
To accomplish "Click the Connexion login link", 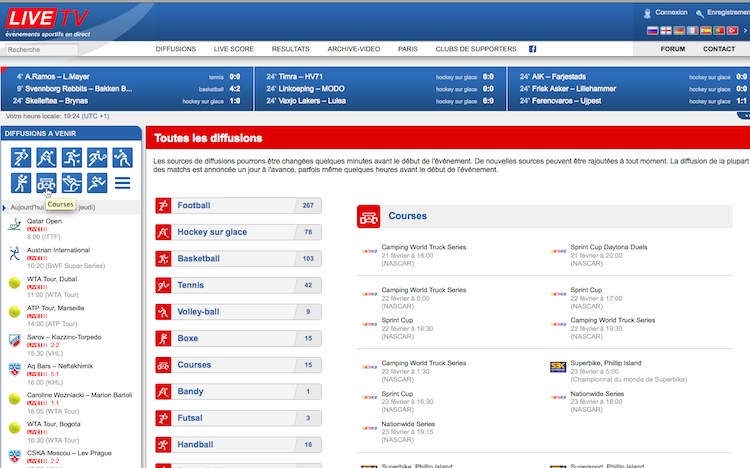I will pyautogui.click(x=671, y=12).
